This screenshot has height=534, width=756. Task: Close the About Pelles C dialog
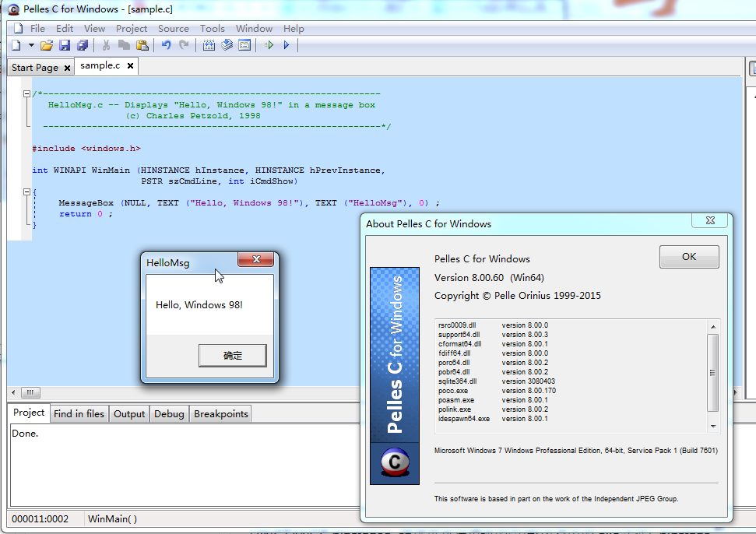tap(710, 220)
